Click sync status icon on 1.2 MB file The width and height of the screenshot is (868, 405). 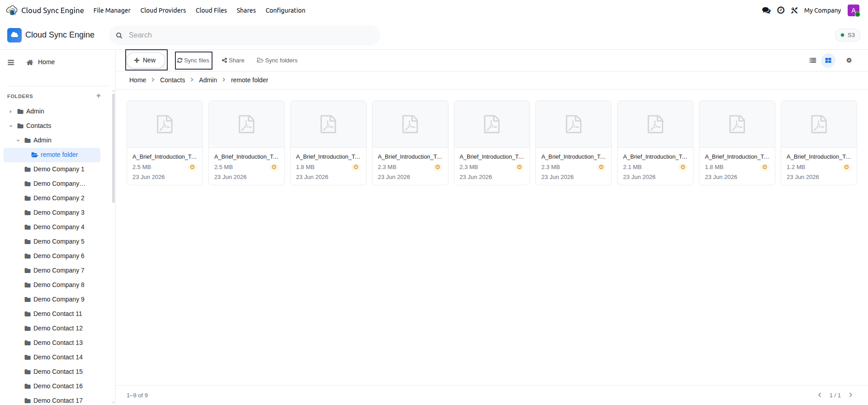pos(846,167)
